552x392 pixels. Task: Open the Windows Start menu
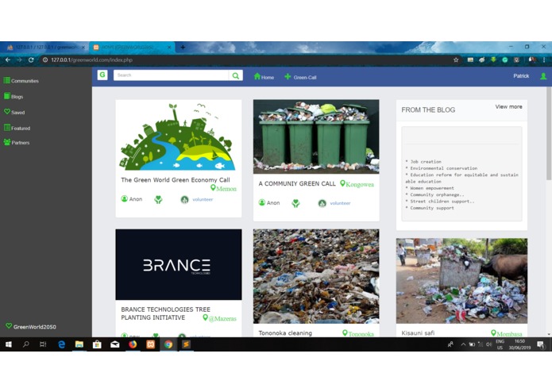click(x=9, y=344)
